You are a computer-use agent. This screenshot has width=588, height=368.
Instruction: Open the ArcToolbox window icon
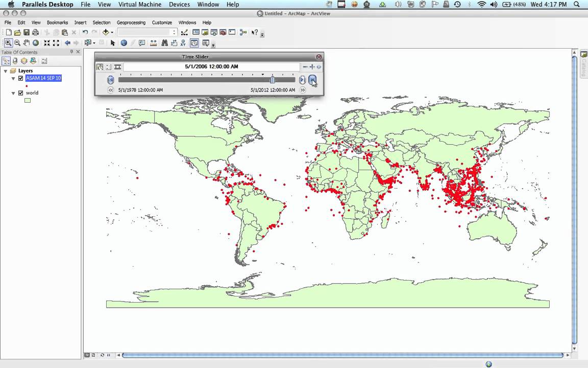click(223, 32)
